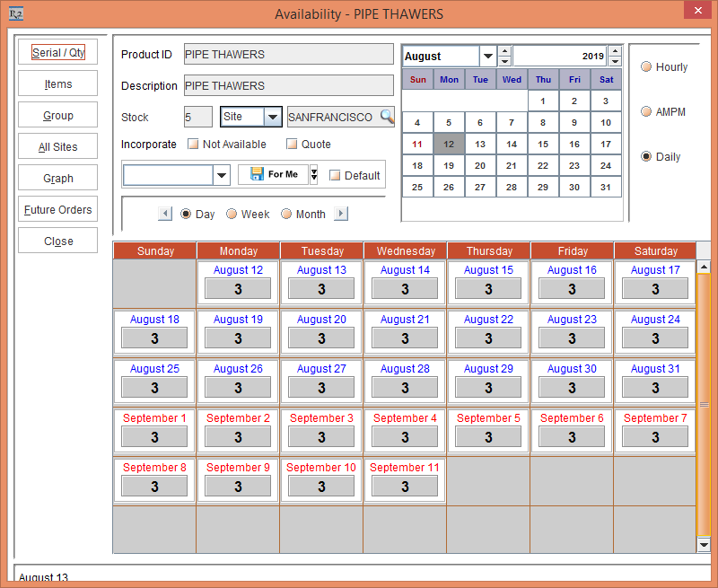
Task: Open the Graph view
Action: pyautogui.click(x=57, y=178)
